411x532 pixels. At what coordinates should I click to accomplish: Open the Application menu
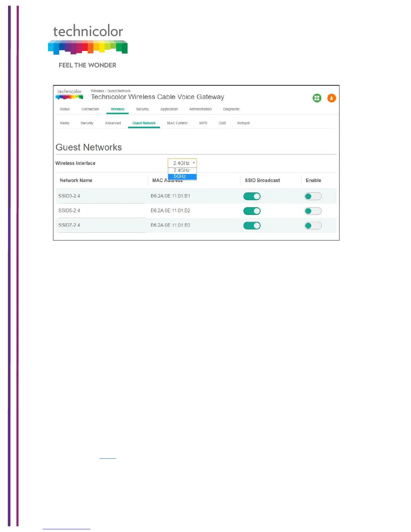pos(169,109)
